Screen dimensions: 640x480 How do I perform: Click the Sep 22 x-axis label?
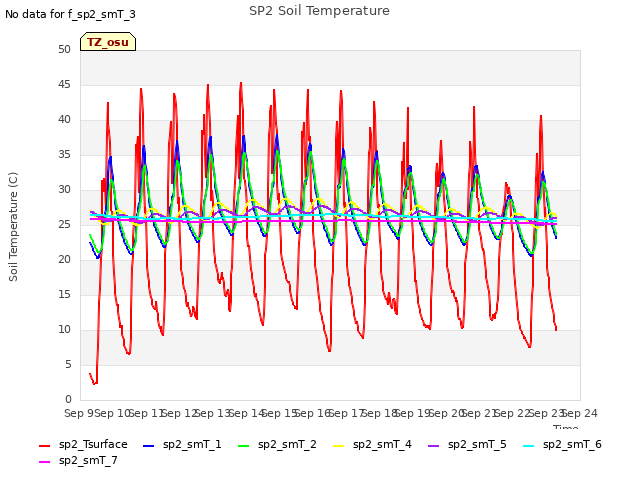click(x=513, y=413)
